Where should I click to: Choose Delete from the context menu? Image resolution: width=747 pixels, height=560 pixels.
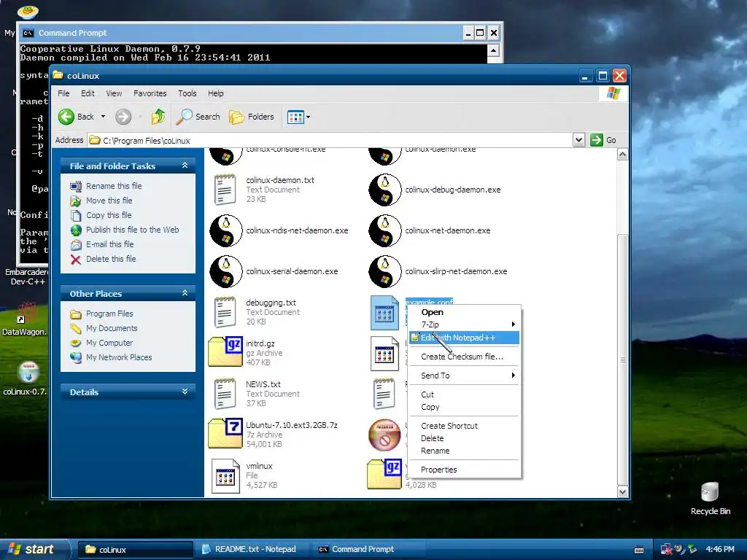[x=465, y=438]
